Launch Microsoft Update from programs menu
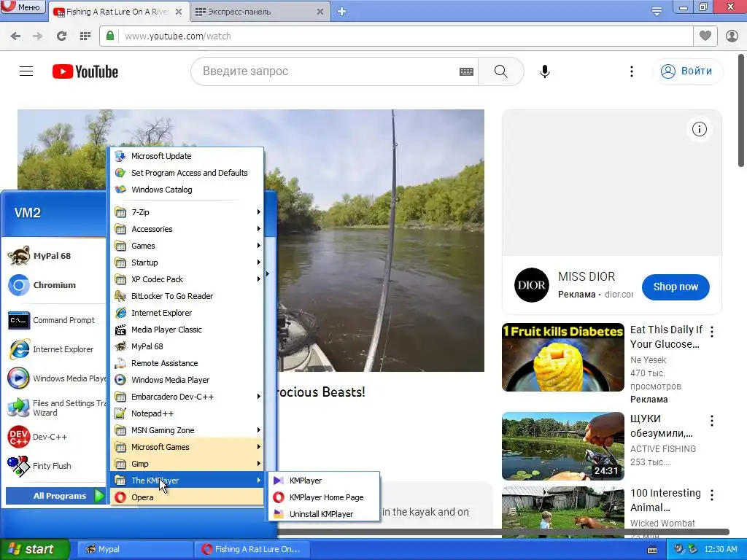The height and width of the screenshot is (560, 747). (187, 156)
